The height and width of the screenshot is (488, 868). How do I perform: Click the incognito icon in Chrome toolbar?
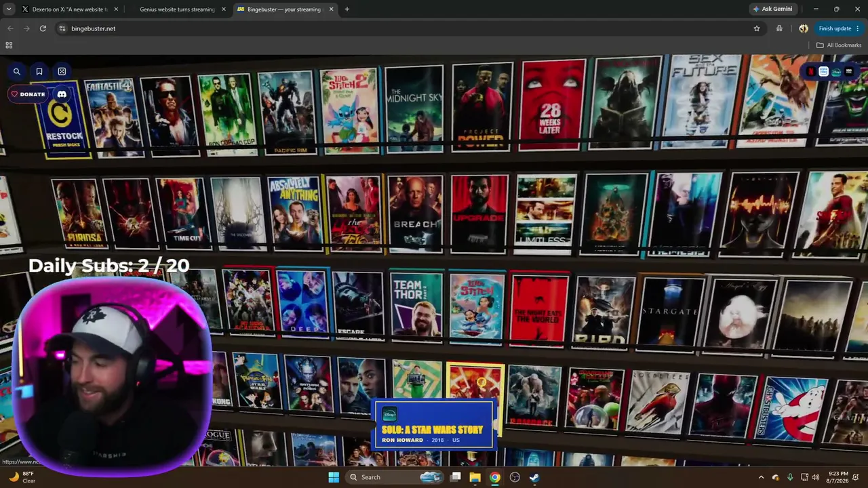[779, 28]
